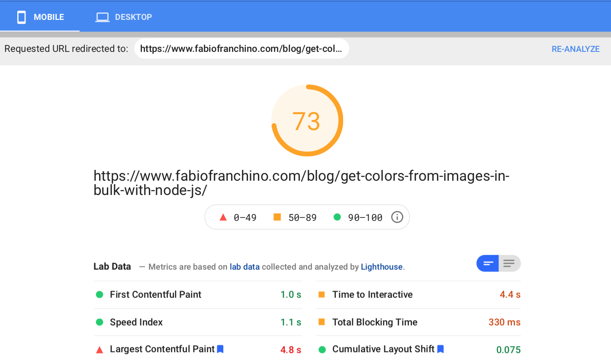Follow the Lighthouse link
611x364 pixels.
click(x=381, y=267)
